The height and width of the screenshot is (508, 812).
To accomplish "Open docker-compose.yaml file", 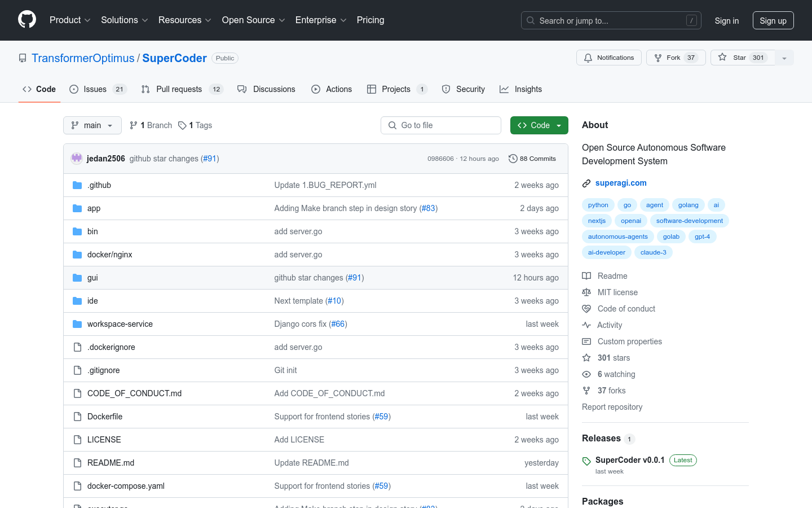I will coord(126,486).
